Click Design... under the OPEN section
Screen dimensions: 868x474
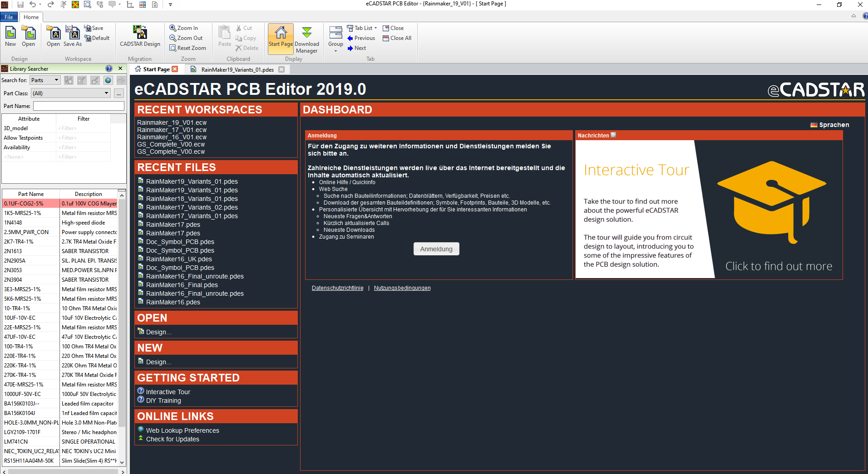pos(158,332)
